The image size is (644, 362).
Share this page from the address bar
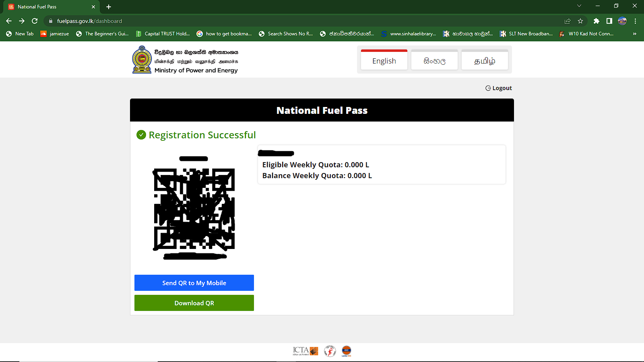click(x=568, y=21)
